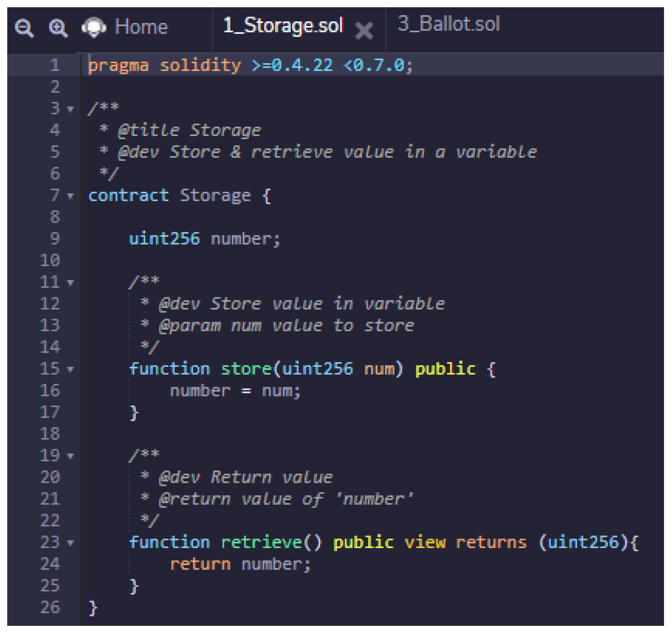Collapse the comment block at line 3
Screen dimensions: 672x635
tap(70, 109)
